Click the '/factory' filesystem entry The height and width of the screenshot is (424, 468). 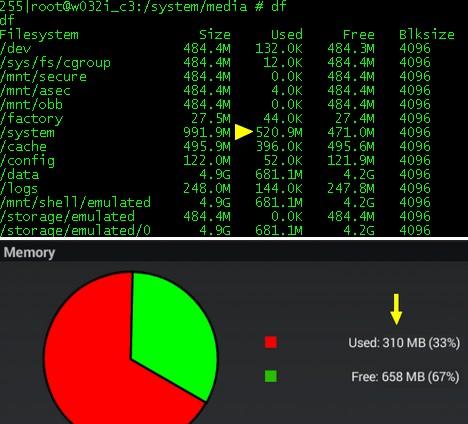(31, 119)
